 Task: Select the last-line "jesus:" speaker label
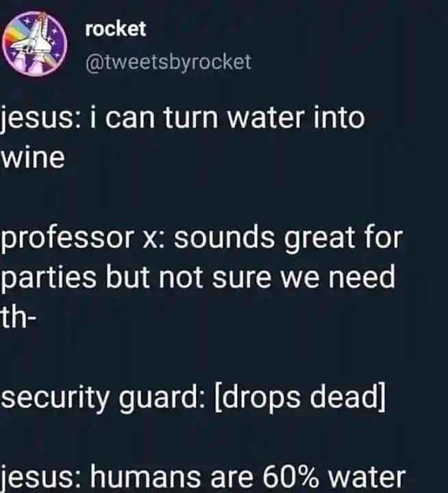[x=41, y=478]
